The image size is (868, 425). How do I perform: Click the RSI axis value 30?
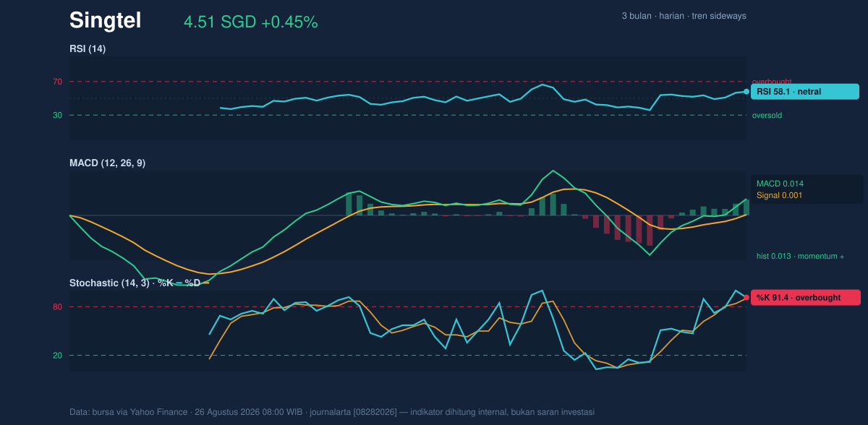coord(57,115)
